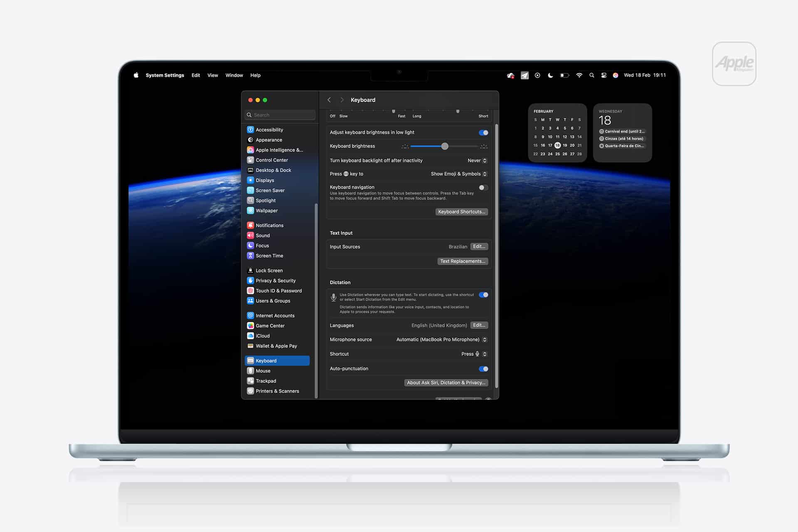
Task: Open keyboard backlight inactivity 'Never' dropdown
Action: (477, 160)
